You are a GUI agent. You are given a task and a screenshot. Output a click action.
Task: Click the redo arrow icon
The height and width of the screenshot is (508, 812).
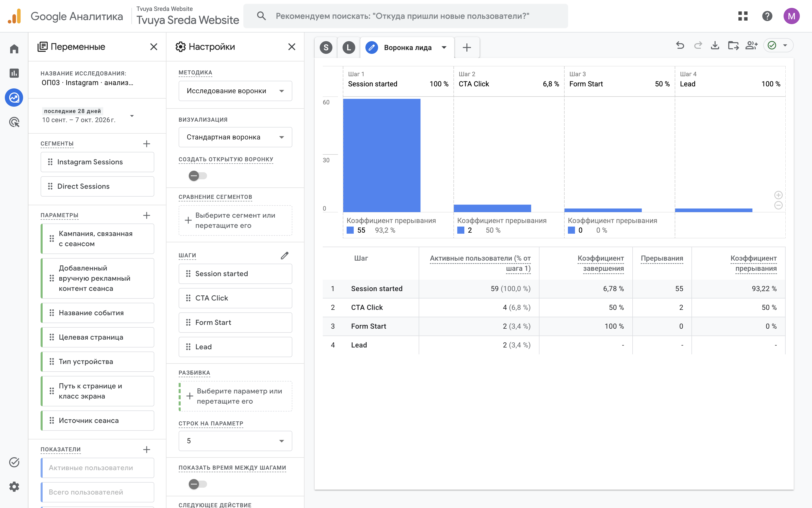click(x=698, y=45)
